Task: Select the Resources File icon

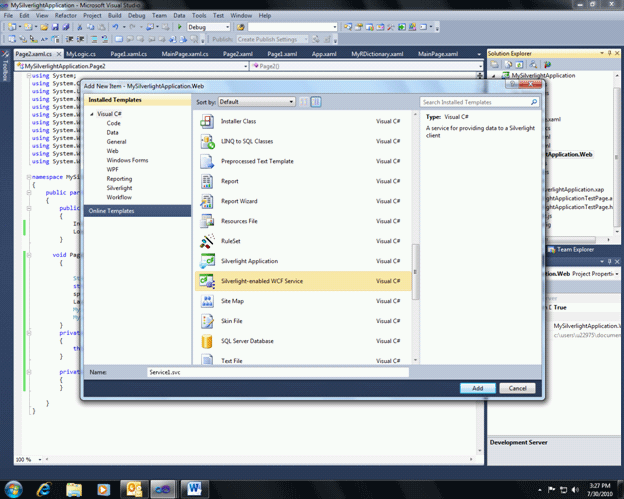Action: point(207,221)
